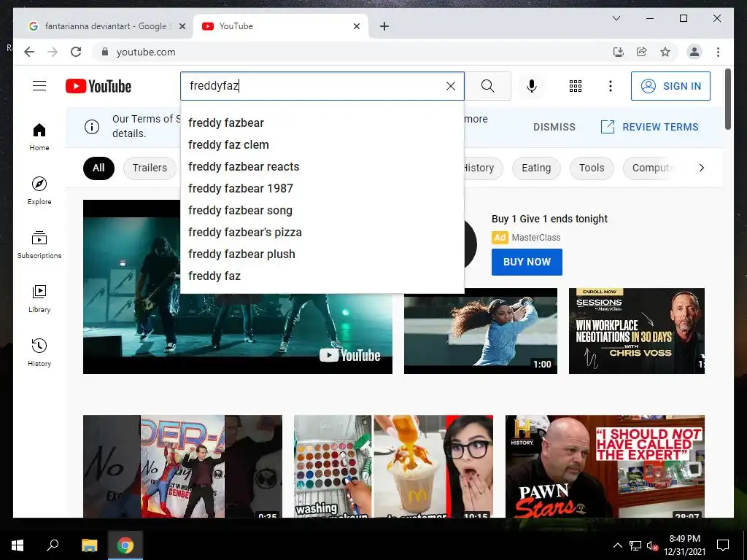Screen dimensions: 747x560
Task: Choose suggestion 'freddy fazbear plush'
Action: (322, 254)
